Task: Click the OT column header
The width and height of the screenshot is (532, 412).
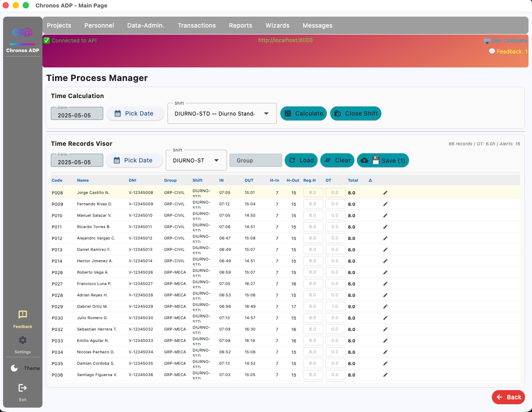Action: point(328,180)
